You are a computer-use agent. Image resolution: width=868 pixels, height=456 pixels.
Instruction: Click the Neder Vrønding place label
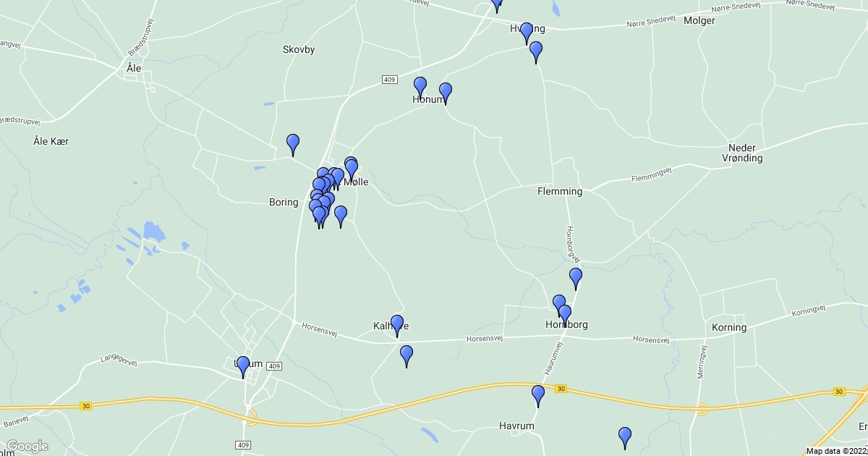tap(742, 152)
